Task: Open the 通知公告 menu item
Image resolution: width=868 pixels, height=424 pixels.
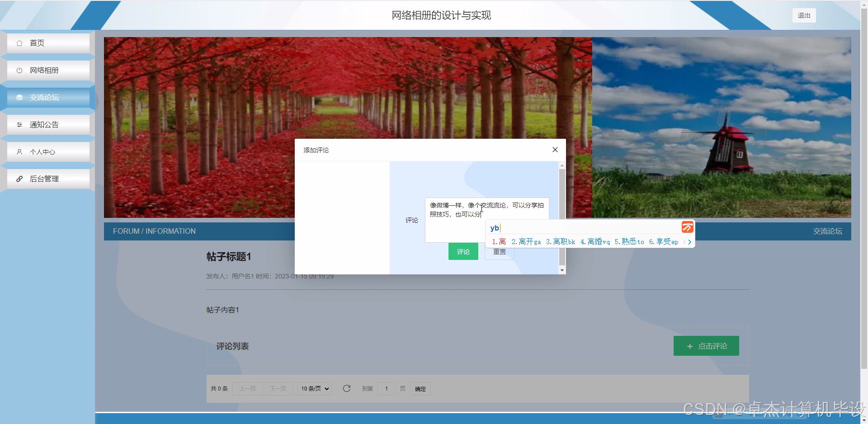Action: [48, 125]
